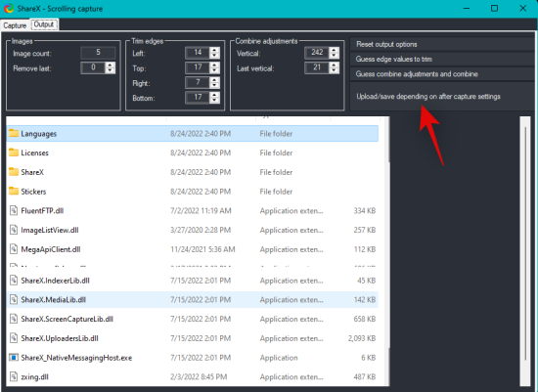Click the Last vertical value field

317,67
